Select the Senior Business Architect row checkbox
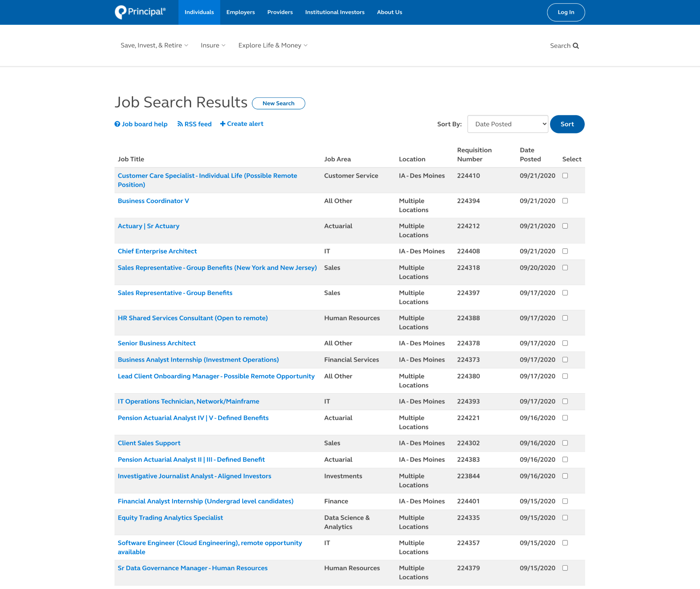 tap(565, 343)
